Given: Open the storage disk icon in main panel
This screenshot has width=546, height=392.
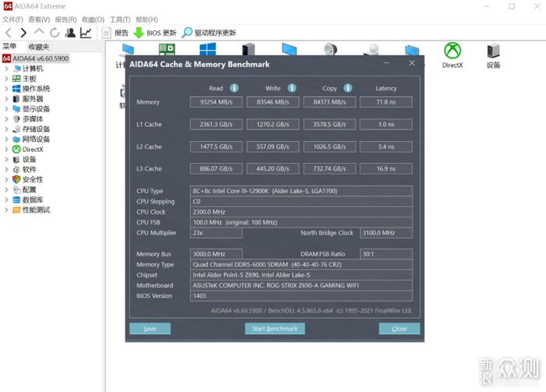Looking at the screenshot, I should pyautogui.click(x=371, y=49).
